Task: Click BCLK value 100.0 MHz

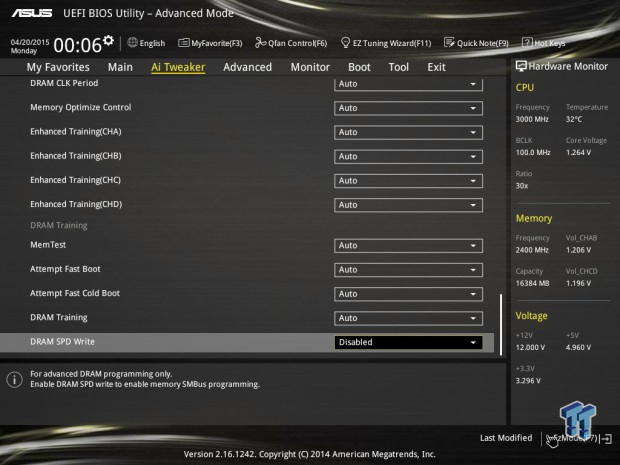Action: pos(533,152)
